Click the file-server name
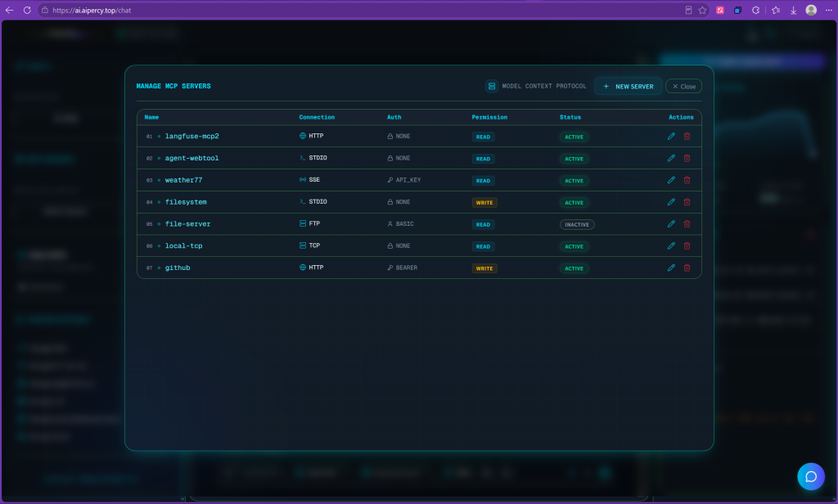Screen dimensions: 838x504 pos(187,224)
